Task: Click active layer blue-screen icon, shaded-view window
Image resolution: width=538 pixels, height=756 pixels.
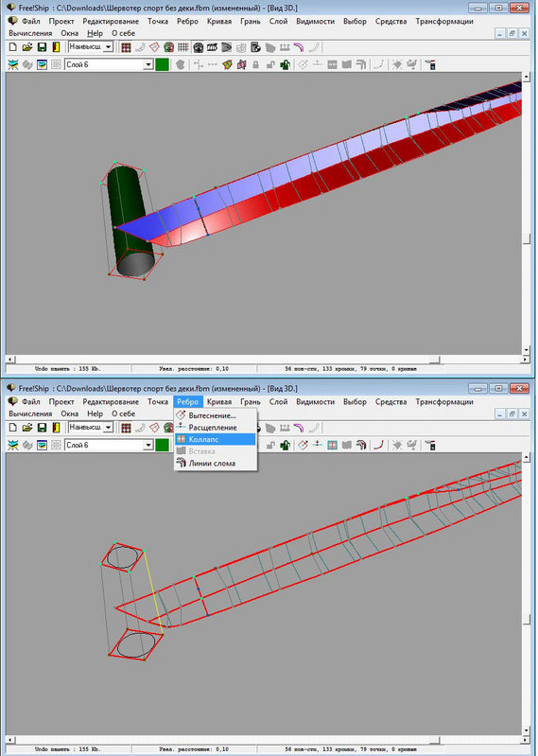Action: (42, 64)
